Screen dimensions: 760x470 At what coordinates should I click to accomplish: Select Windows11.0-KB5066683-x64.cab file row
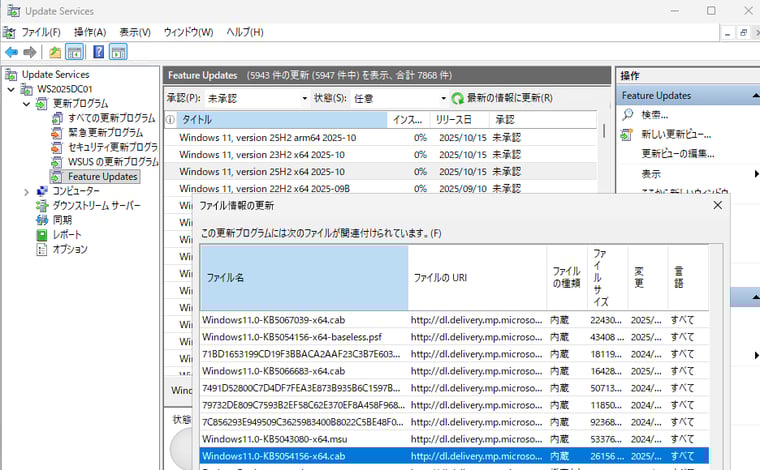pyautogui.click(x=454, y=371)
